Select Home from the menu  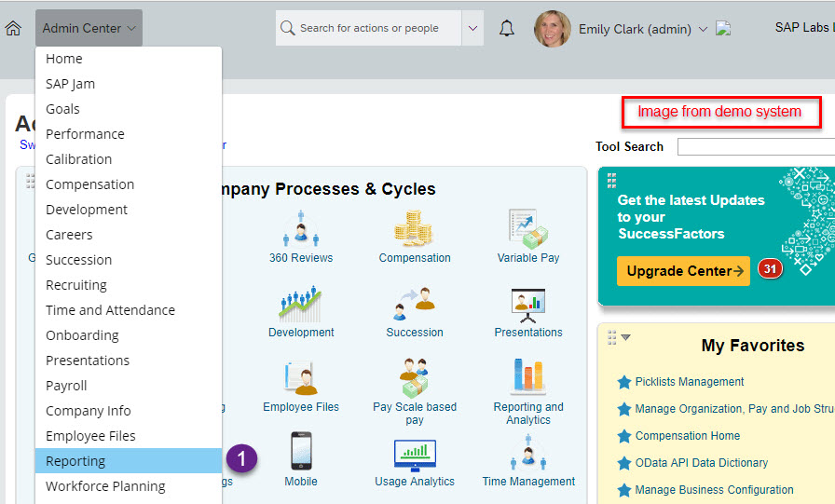pyautogui.click(x=129, y=59)
